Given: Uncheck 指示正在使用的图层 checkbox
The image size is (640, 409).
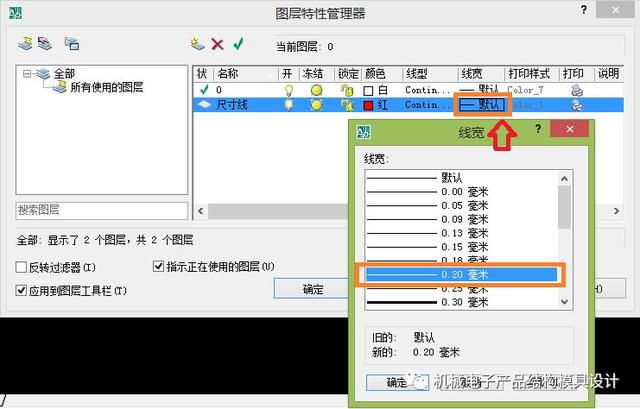Looking at the screenshot, I should (x=158, y=267).
